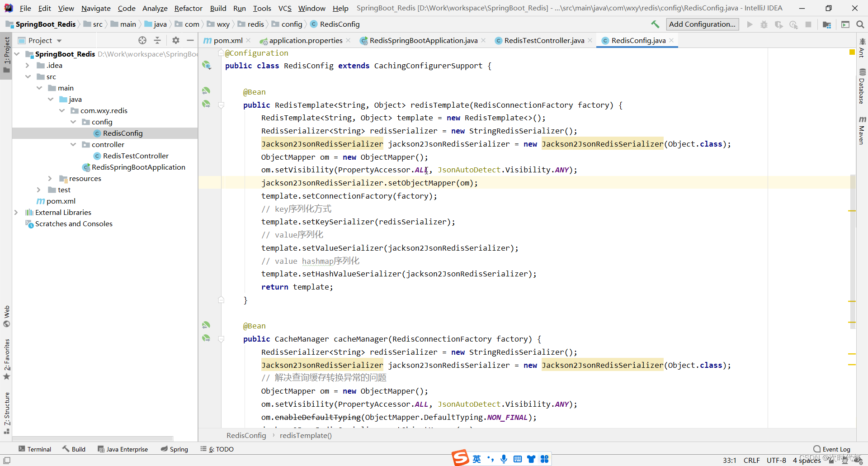Viewport: 868px width, 466px height.
Task: Start debugging with the Debug icon
Action: point(764,25)
